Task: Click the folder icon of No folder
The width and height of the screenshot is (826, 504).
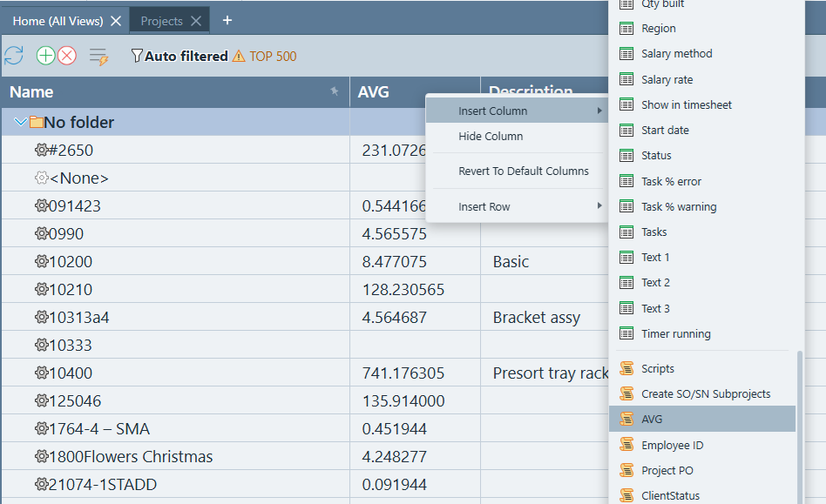Action: [x=37, y=122]
